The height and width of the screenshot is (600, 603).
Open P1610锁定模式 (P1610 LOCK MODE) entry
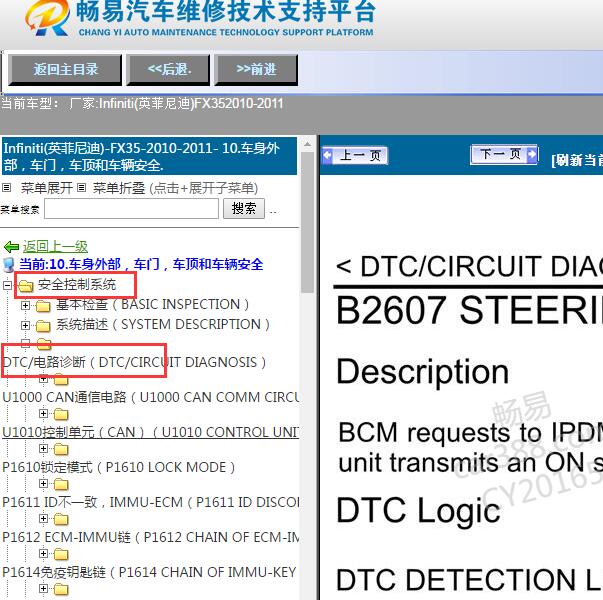(118, 467)
